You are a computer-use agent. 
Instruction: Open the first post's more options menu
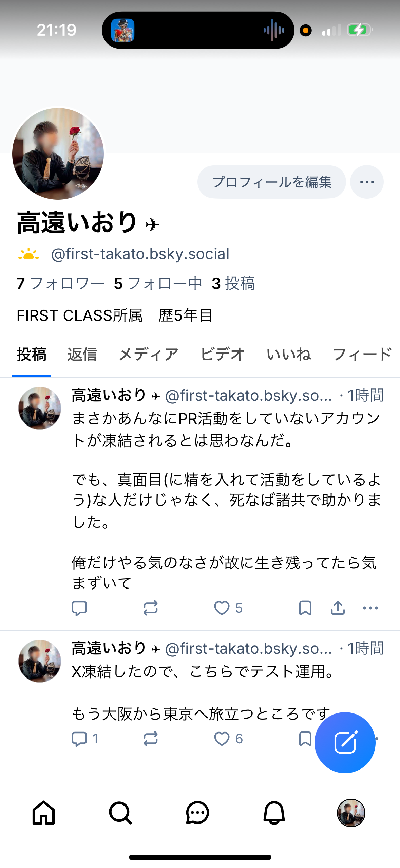tap(369, 608)
